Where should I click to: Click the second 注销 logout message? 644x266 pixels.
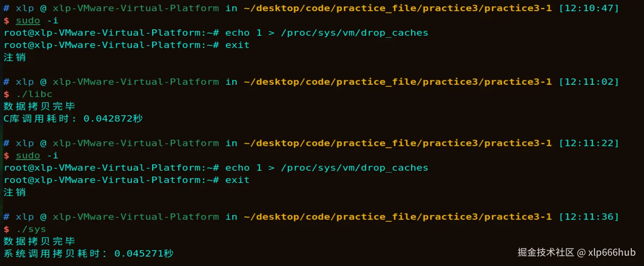coord(15,192)
